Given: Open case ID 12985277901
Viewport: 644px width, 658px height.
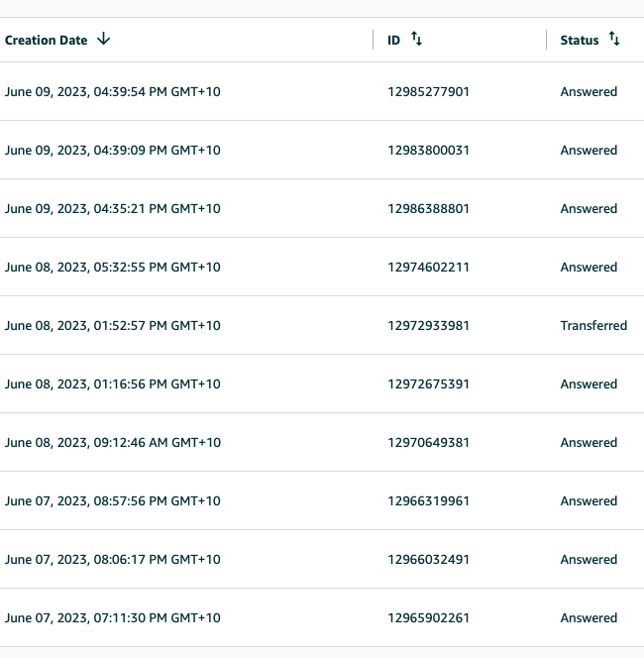Looking at the screenshot, I should (x=428, y=91).
